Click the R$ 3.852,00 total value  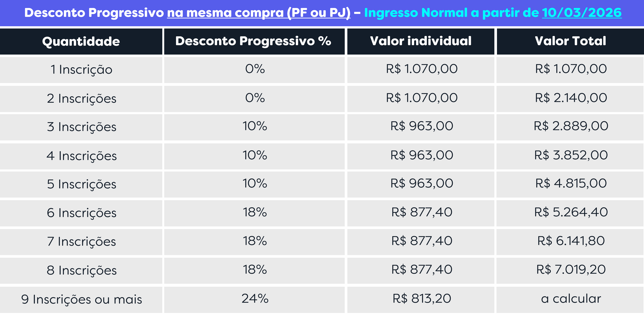click(571, 155)
